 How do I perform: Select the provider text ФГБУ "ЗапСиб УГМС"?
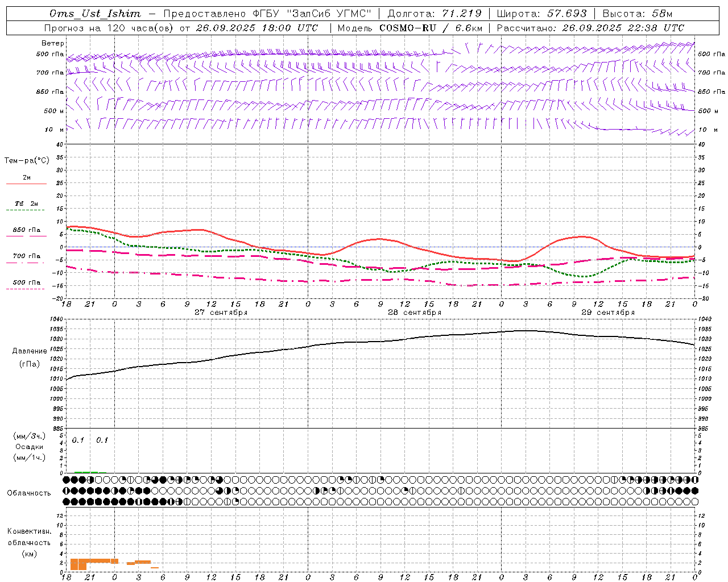click(x=312, y=14)
